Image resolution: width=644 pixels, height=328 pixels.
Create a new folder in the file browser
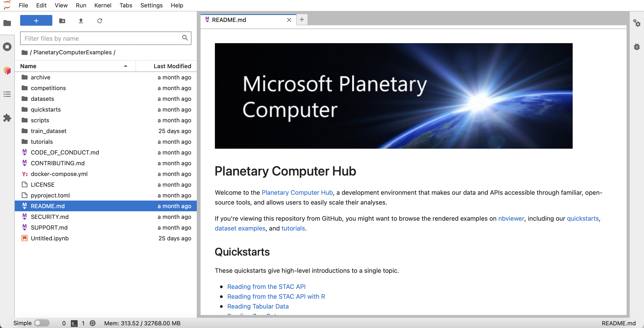click(62, 21)
